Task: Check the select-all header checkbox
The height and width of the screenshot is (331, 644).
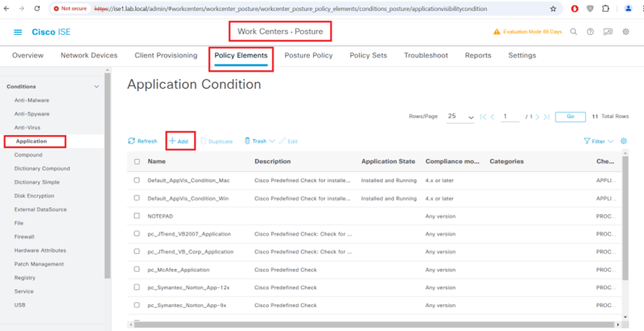Action: [x=137, y=162]
